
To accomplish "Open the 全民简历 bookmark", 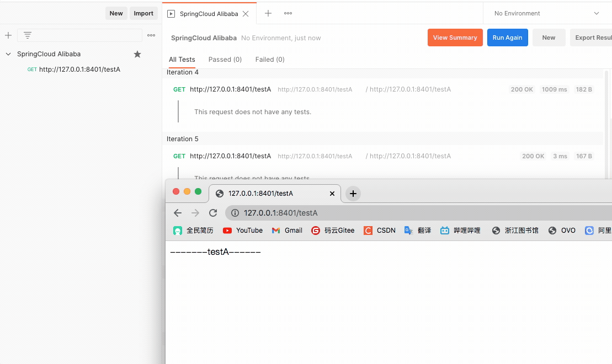I will (193, 231).
